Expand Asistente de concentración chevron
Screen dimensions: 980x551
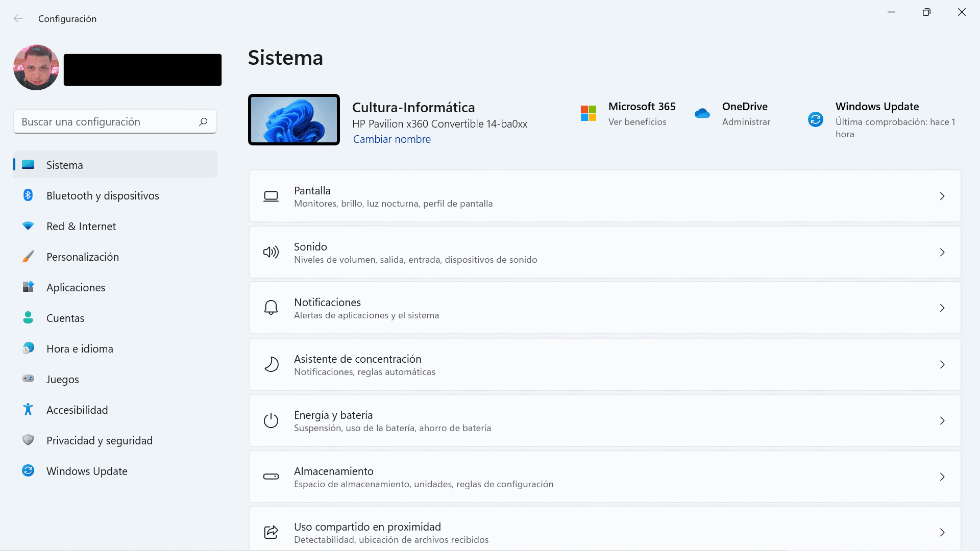(x=942, y=365)
